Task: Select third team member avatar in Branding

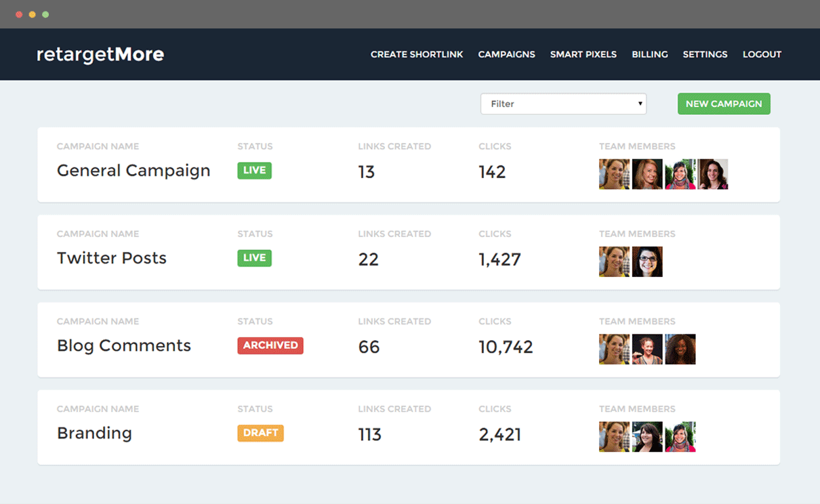Action: 680,437
